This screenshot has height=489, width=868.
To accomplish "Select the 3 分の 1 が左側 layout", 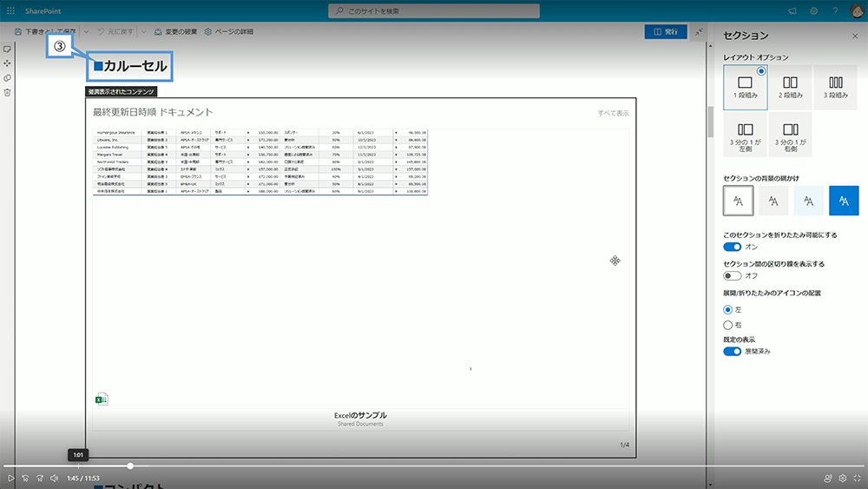I will 745,135.
